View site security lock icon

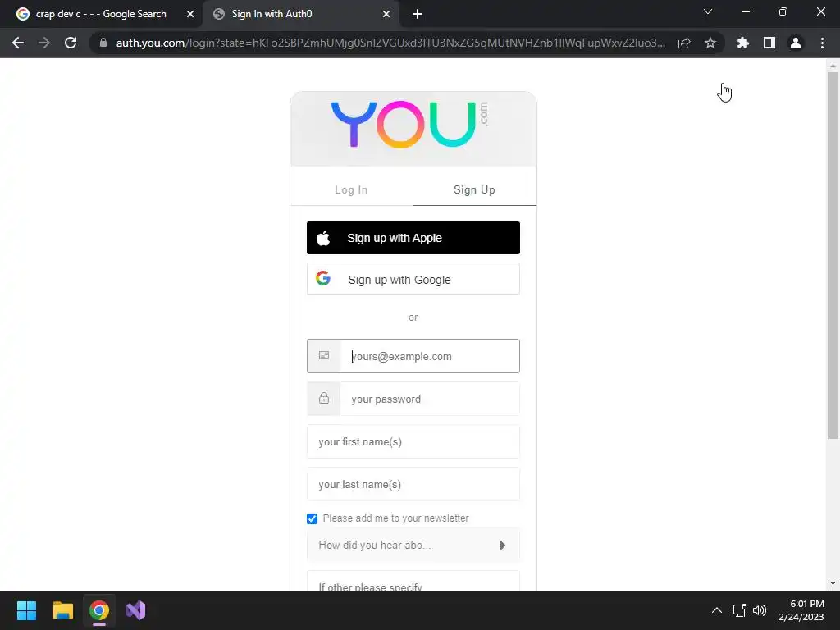[103, 43]
